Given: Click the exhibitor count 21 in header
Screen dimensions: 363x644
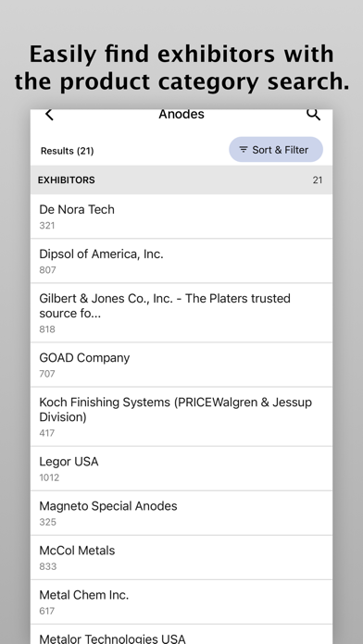Looking at the screenshot, I should click(318, 180).
